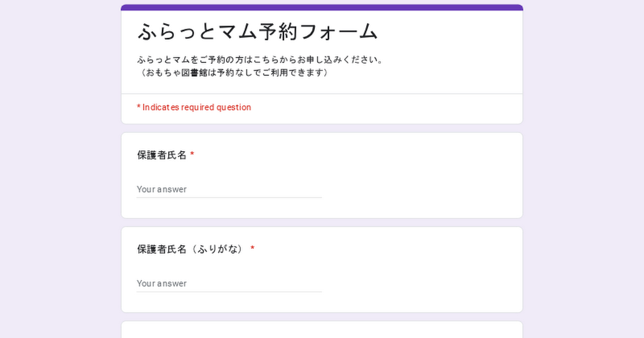This screenshot has width=644, height=338.
Task: Click the 保護者氏名 answer input field
Action: (229, 189)
